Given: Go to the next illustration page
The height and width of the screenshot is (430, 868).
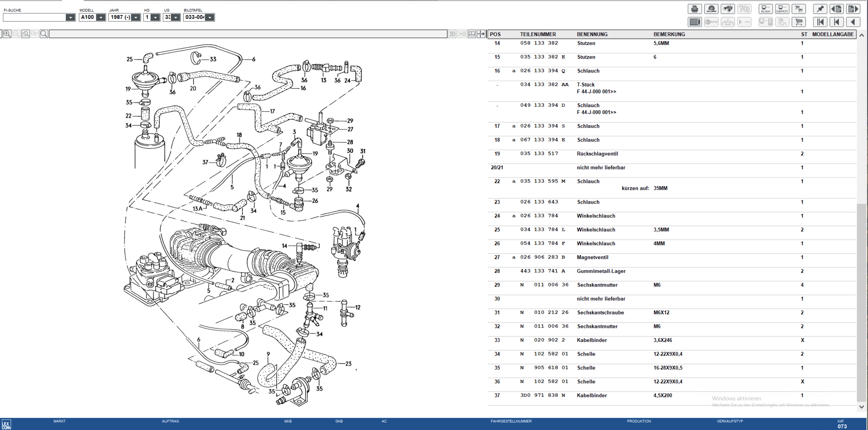Looking at the screenshot, I should point(853,9).
